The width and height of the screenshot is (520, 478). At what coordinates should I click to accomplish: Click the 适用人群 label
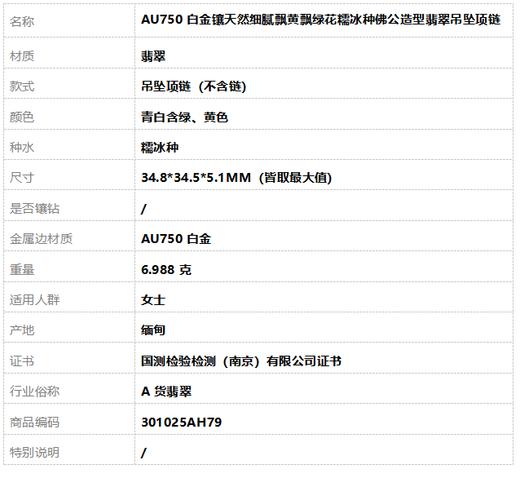pyautogui.click(x=34, y=300)
